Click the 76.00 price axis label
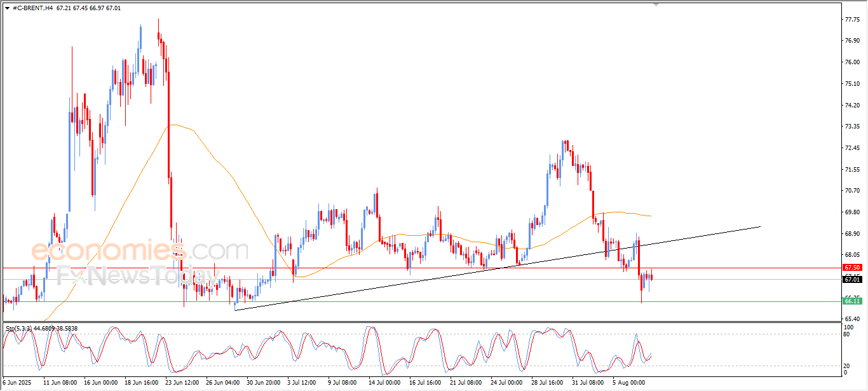This screenshot has height=391, width=868. (x=853, y=62)
